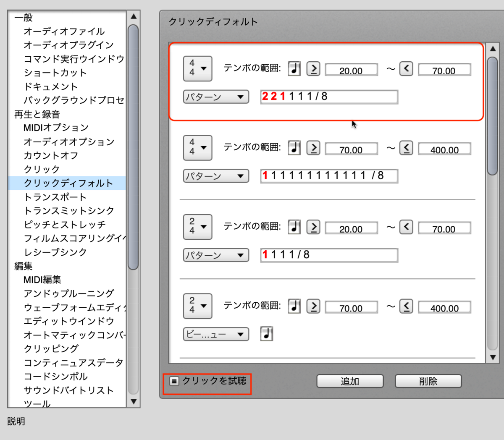The height and width of the screenshot is (440, 504).
Task: Click the "≤" arrow icon before the top 70.00 field
Action: [x=406, y=69]
